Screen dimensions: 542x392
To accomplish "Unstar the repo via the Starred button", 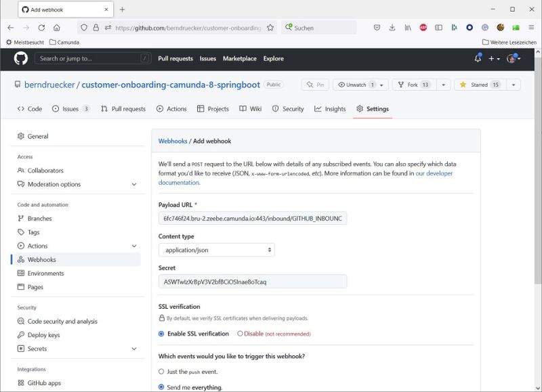I will click(x=480, y=85).
